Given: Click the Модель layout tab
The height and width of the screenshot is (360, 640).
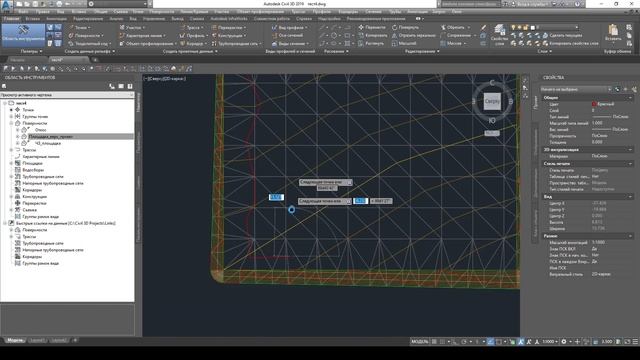Looking at the screenshot, I should click(x=15, y=340).
